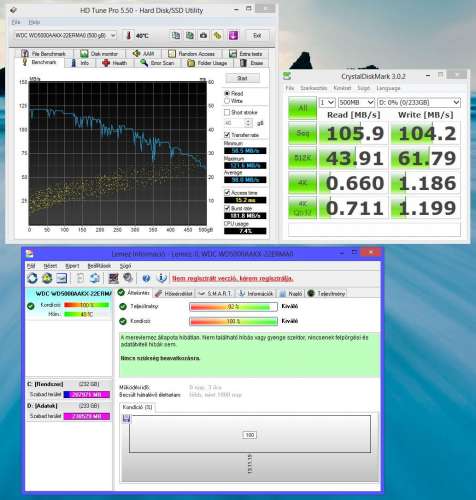The height and width of the screenshot is (500, 476).
Task: Click the D: [Adatok] free space bar
Action: [87, 416]
